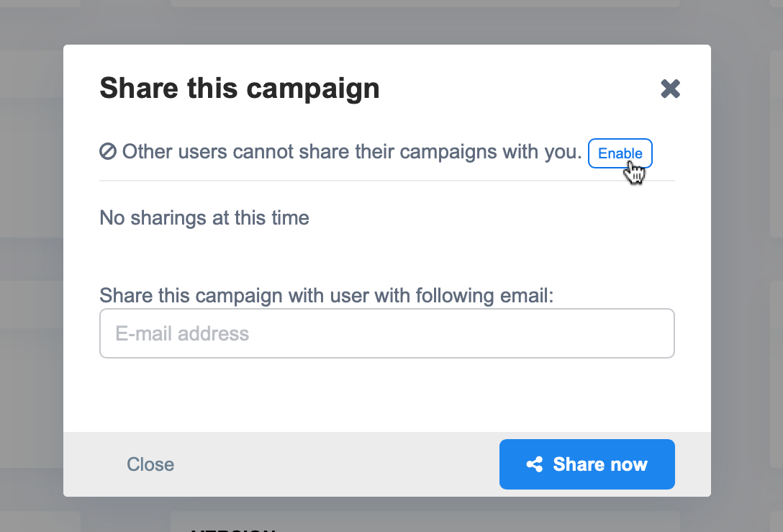The width and height of the screenshot is (783, 532).
Task: Click the share nodes icon in Share now
Action: tap(535, 464)
